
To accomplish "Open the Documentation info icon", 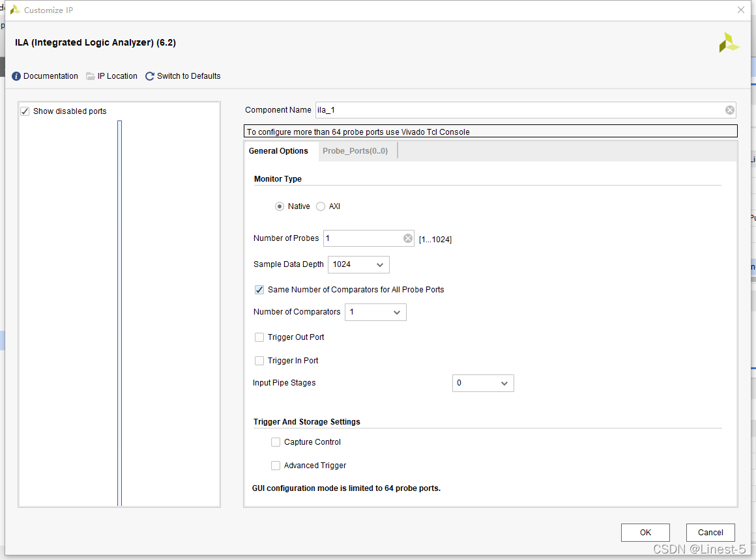I will (x=16, y=76).
